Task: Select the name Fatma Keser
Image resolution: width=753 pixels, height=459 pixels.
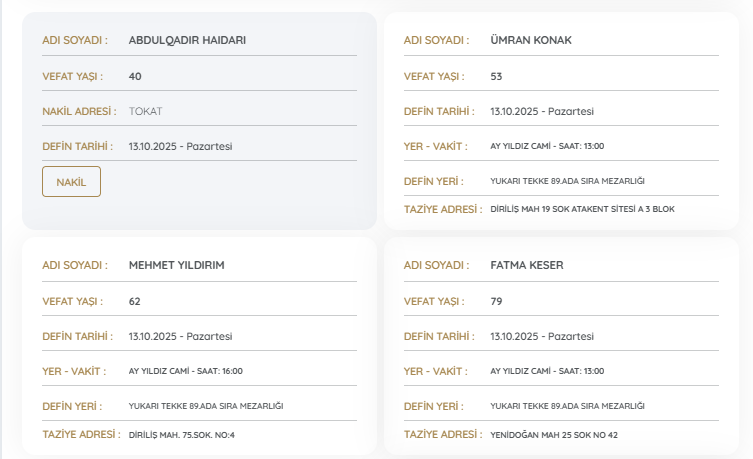Action: tap(527, 266)
